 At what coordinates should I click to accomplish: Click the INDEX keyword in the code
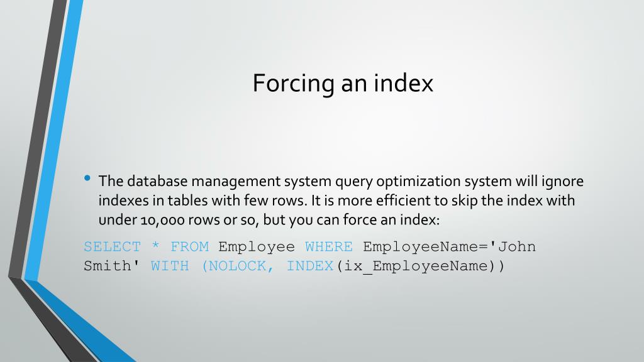(x=309, y=266)
